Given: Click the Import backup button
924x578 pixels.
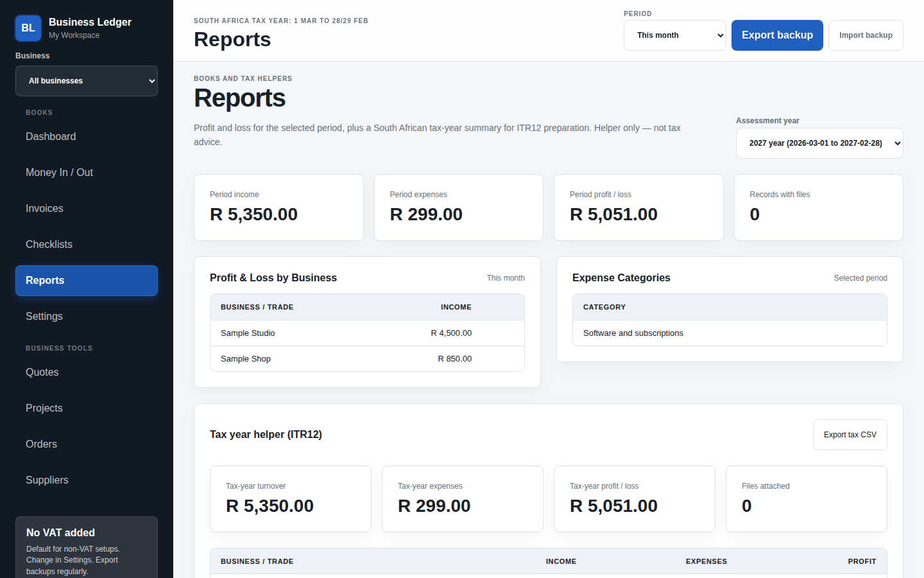Looking at the screenshot, I should [866, 35].
